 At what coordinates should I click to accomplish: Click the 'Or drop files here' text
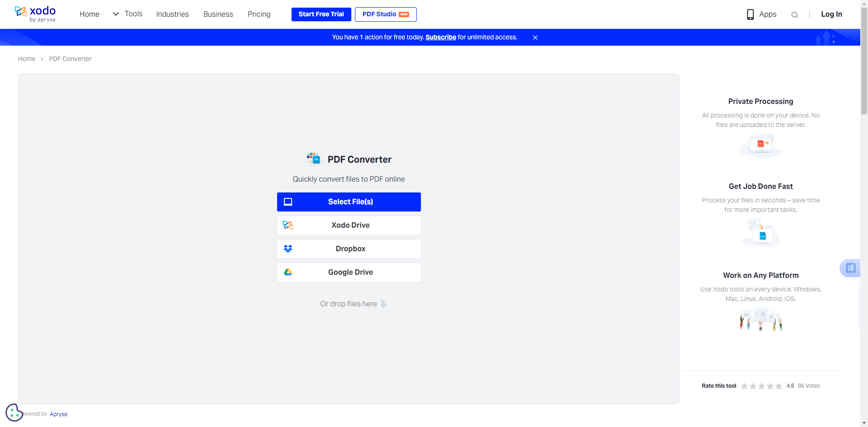[349, 304]
